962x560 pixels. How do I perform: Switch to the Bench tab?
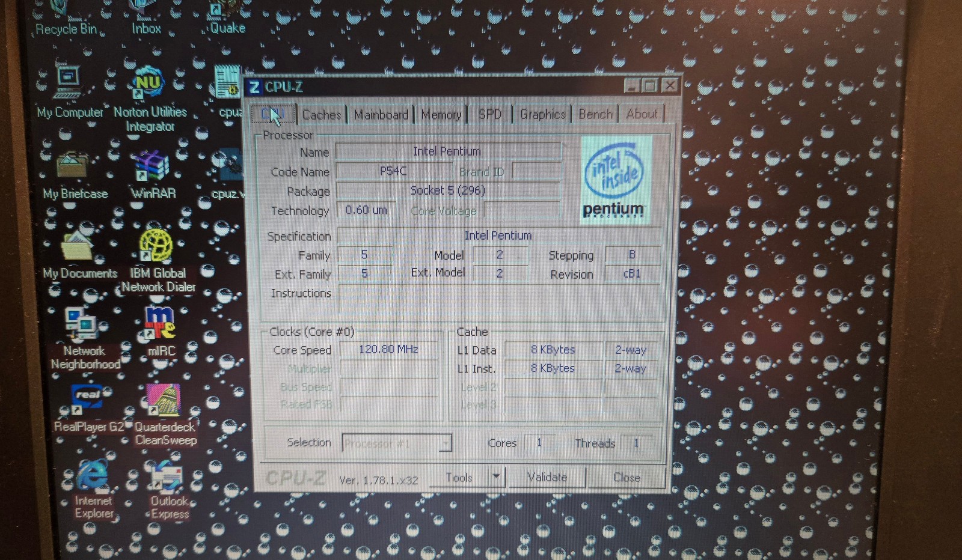595,114
